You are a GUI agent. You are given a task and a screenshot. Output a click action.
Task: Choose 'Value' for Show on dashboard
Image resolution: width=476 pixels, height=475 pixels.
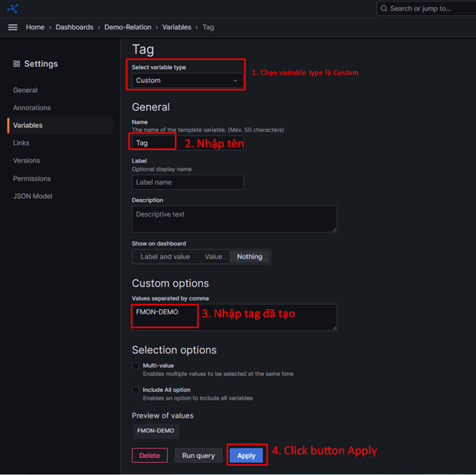(214, 257)
